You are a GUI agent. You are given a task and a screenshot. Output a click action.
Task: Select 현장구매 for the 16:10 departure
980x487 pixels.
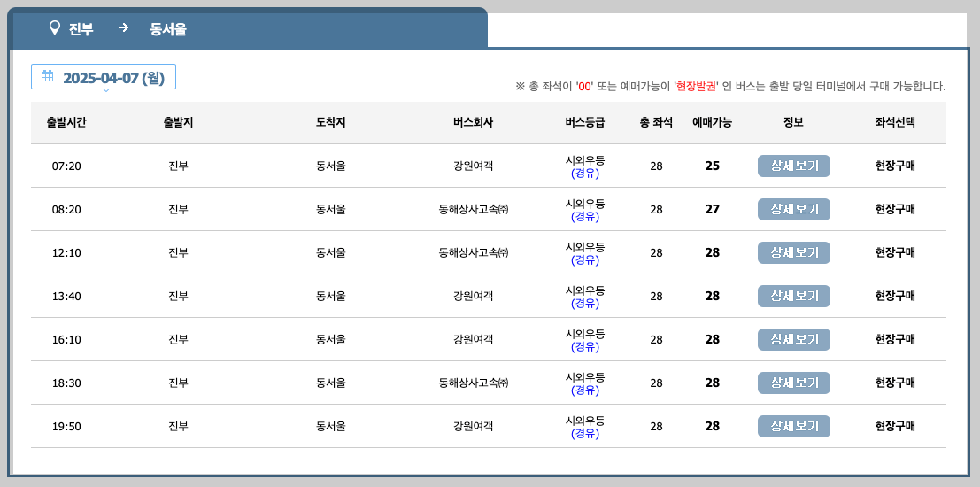tap(895, 339)
